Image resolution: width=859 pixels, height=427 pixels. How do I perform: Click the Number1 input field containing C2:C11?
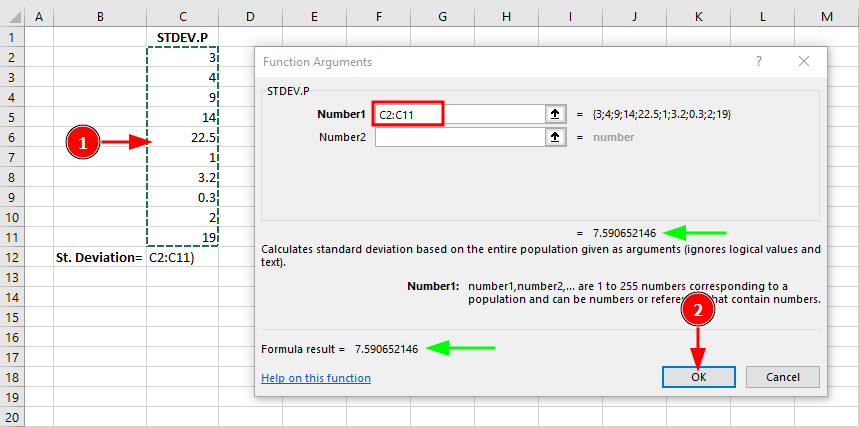click(x=408, y=114)
